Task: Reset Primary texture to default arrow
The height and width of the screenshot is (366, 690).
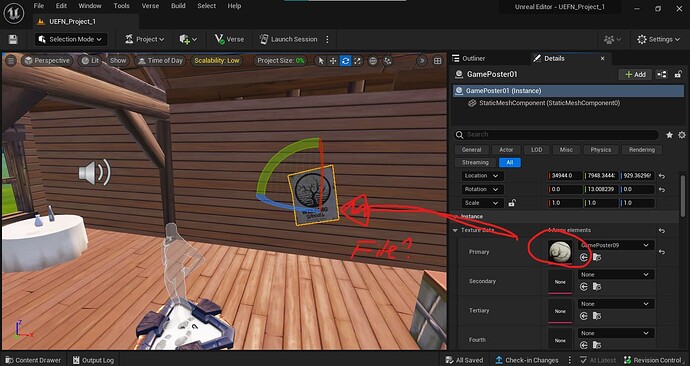Action: (x=662, y=252)
